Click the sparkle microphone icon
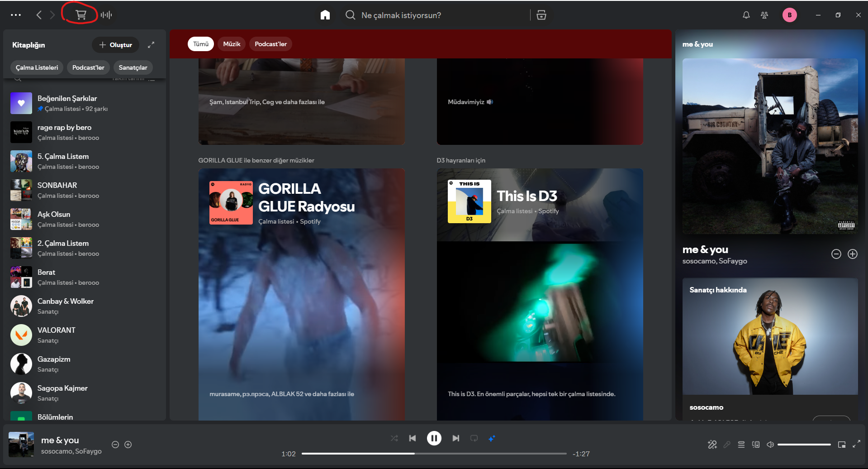 [x=712, y=445]
